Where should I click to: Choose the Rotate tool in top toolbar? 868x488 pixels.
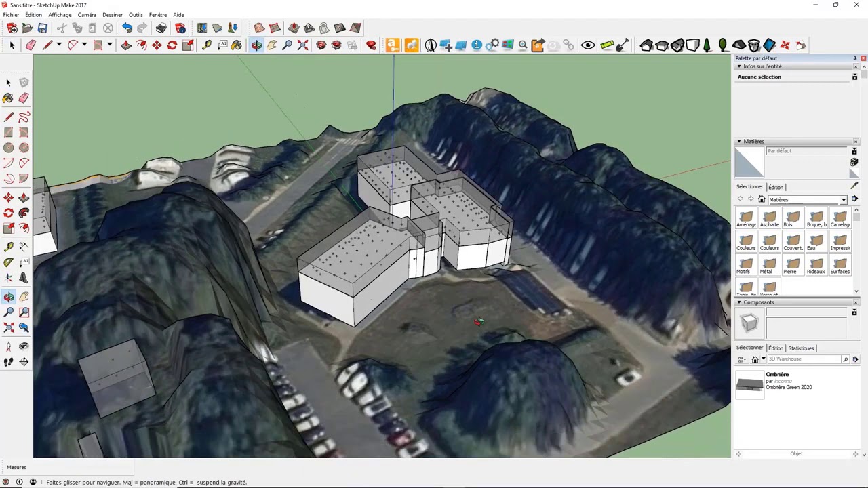[x=172, y=45]
